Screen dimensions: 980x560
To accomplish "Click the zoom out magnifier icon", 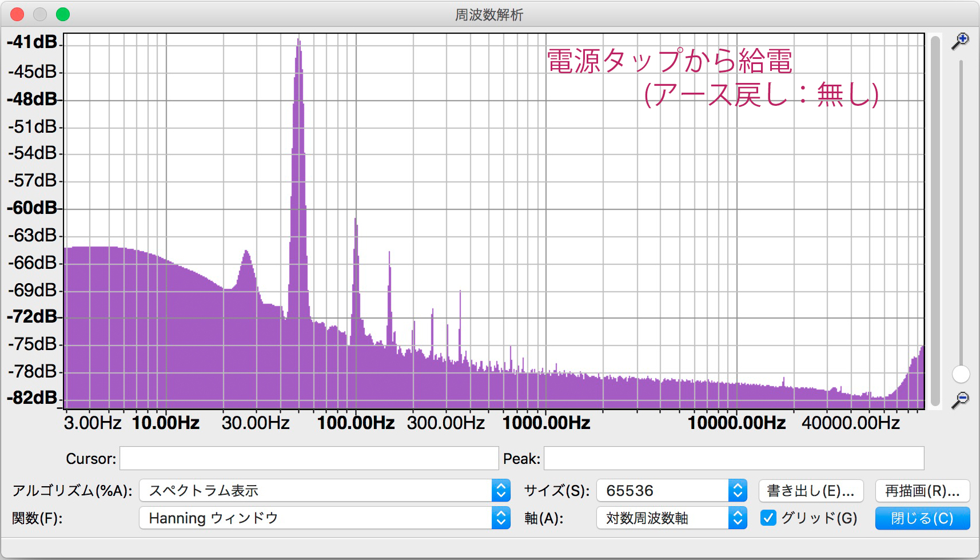I will pos(960,400).
